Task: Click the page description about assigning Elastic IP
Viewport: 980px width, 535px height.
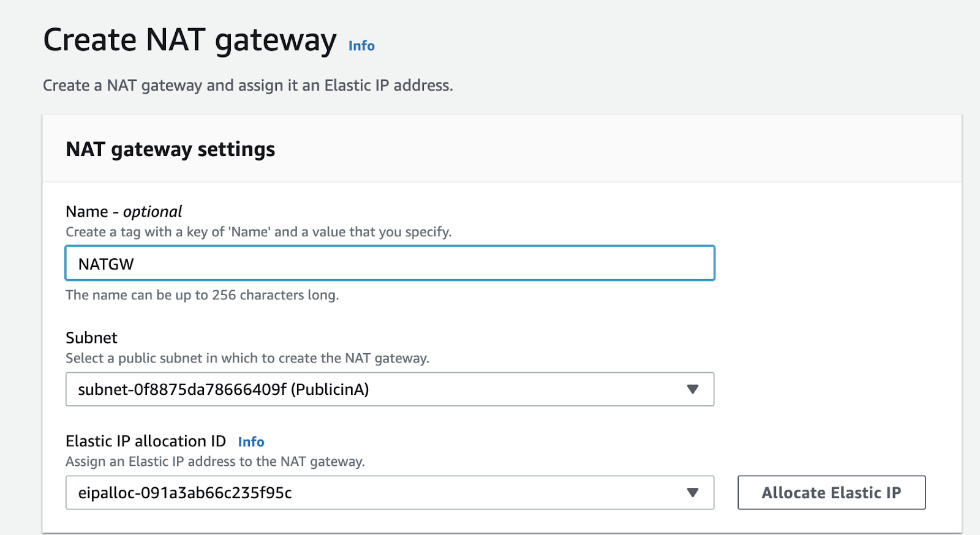Action: coord(248,86)
